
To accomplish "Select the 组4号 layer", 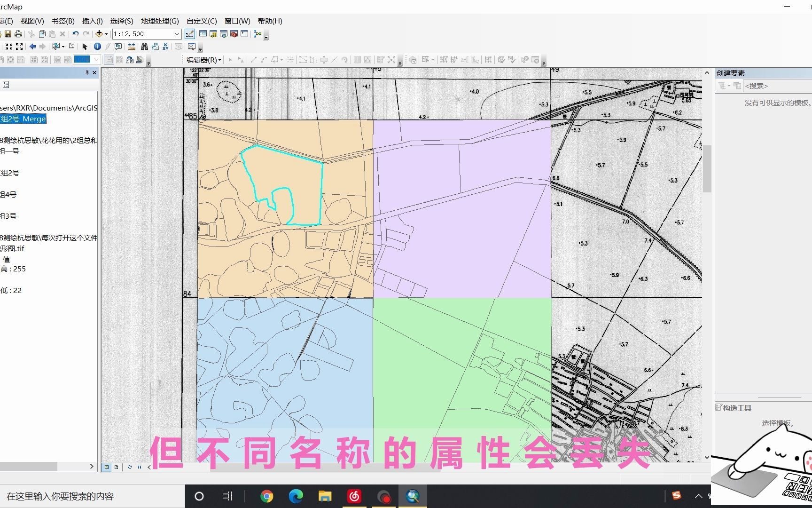I will [x=8, y=194].
